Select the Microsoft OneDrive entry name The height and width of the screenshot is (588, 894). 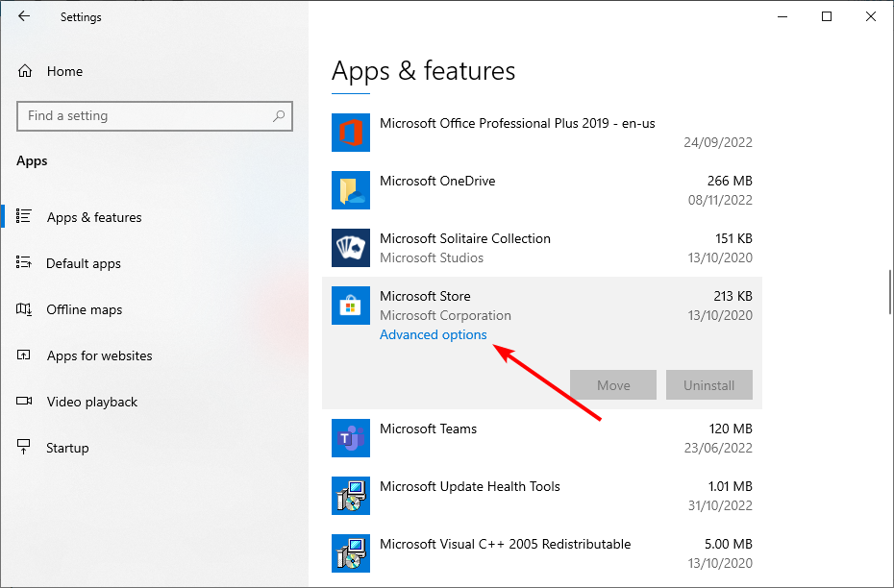(437, 181)
